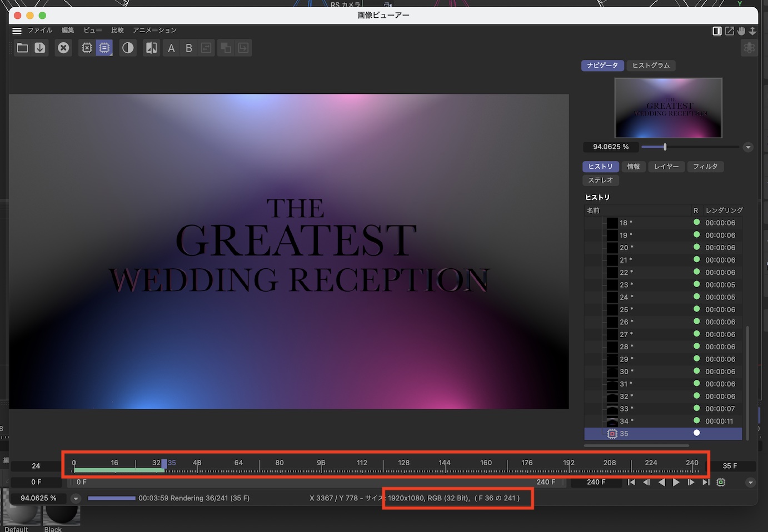
Task: Expand the zoom dropdown beside navigator slider
Action: 748,147
